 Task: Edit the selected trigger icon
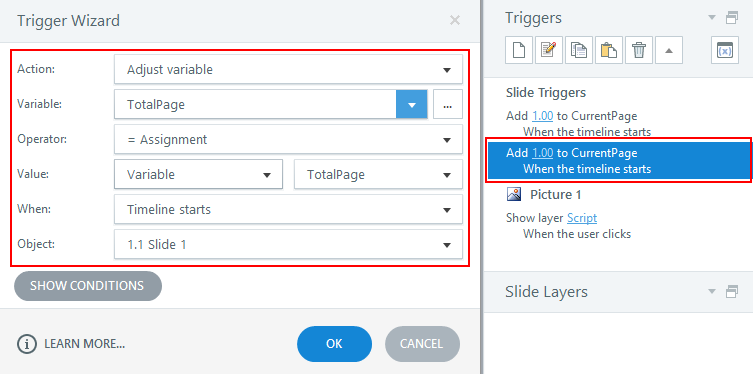pos(549,50)
